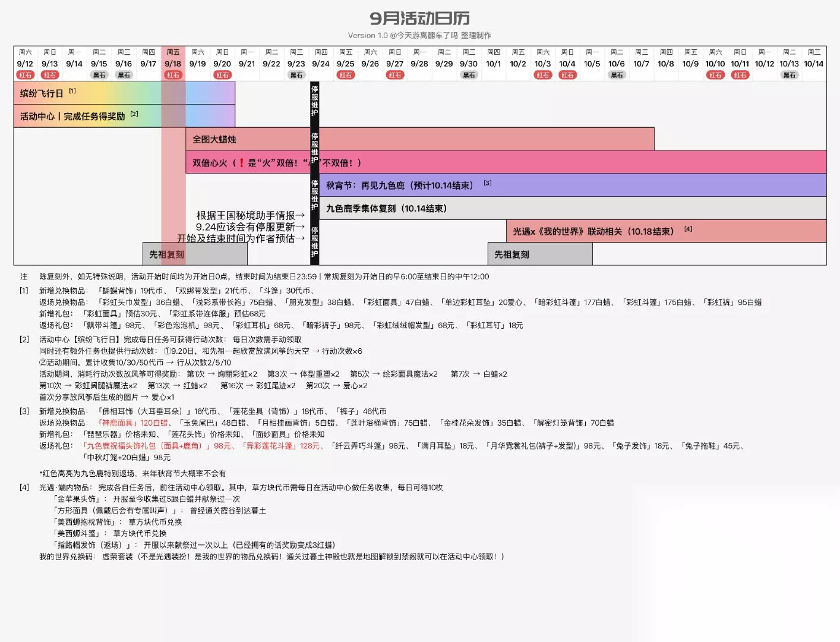Click the 缤纷飞行日 rainbow event bar
Viewport: 840px width, 642px height.
[124, 93]
